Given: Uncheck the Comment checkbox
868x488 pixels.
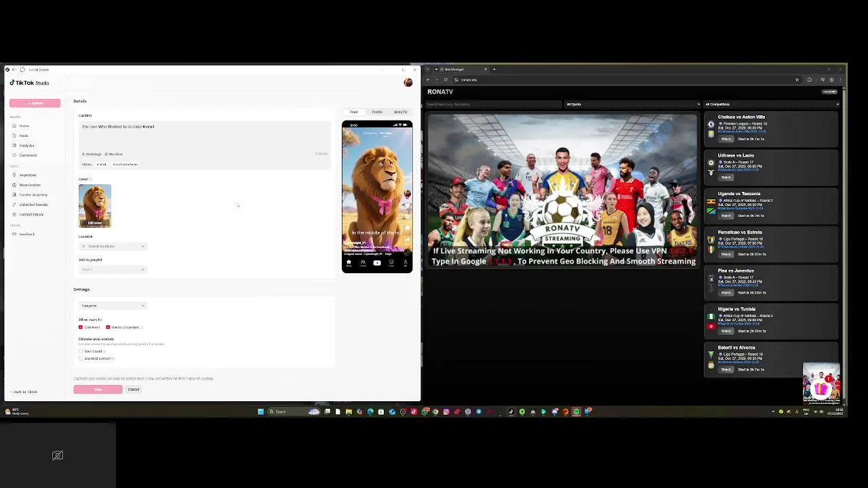Looking at the screenshot, I should pos(81,327).
